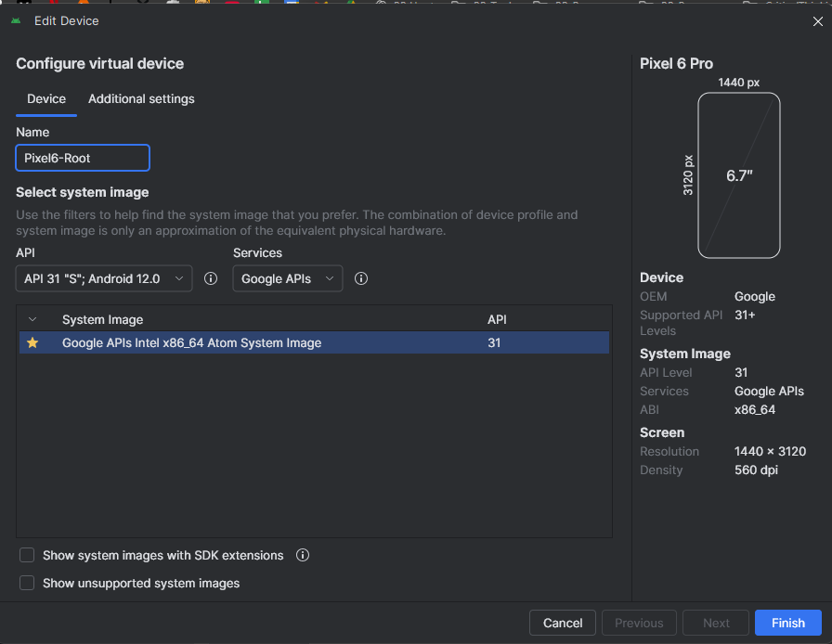Viewport: 832px width, 644px height.
Task: Click the Android logo in the title bar
Action: (x=18, y=20)
